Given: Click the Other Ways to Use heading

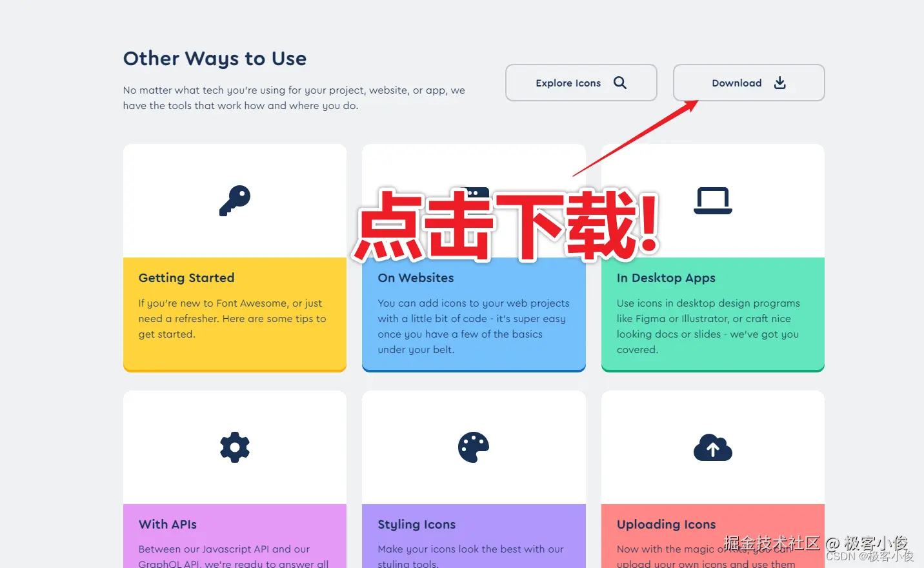Looking at the screenshot, I should pyautogui.click(x=215, y=59).
